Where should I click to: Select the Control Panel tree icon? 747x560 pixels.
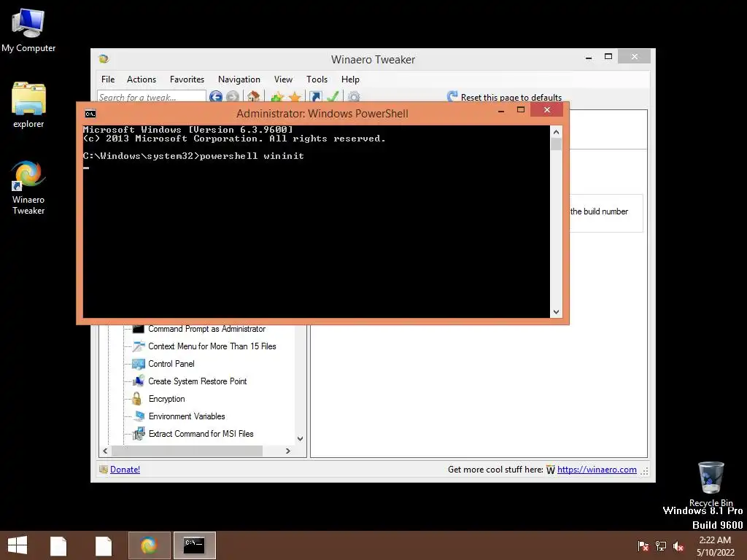pos(138,364)
